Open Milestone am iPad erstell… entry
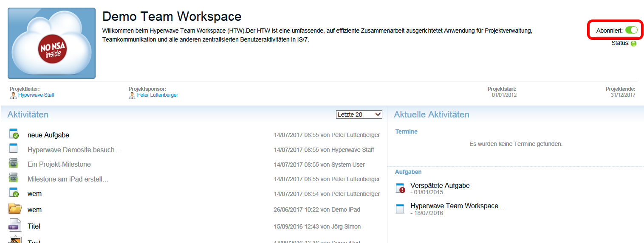 pyautogui.click(x=68, y=179)
